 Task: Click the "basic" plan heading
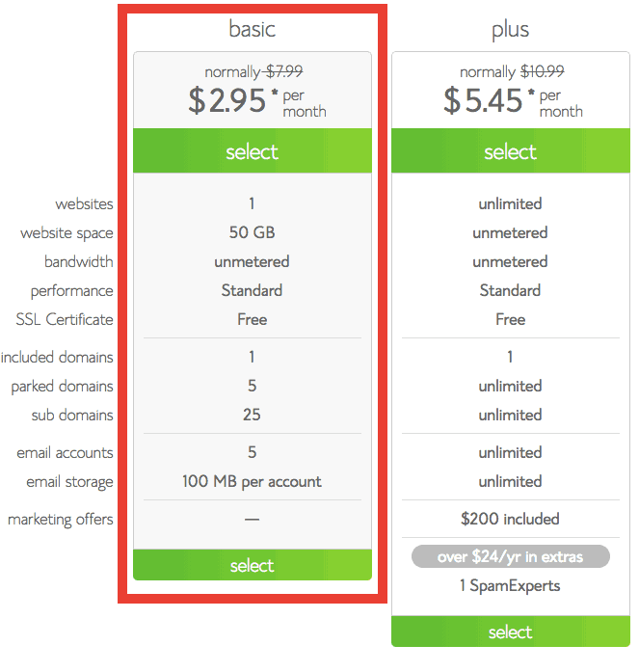click(x=252, y=30)
